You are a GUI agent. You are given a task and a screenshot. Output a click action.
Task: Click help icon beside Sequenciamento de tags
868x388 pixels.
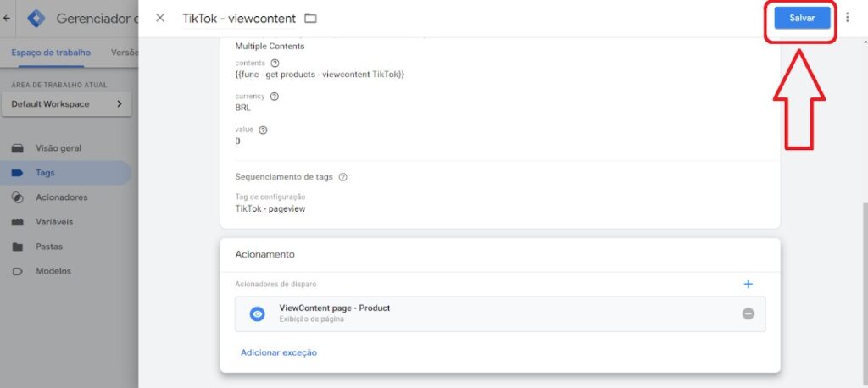pos(342,177)
